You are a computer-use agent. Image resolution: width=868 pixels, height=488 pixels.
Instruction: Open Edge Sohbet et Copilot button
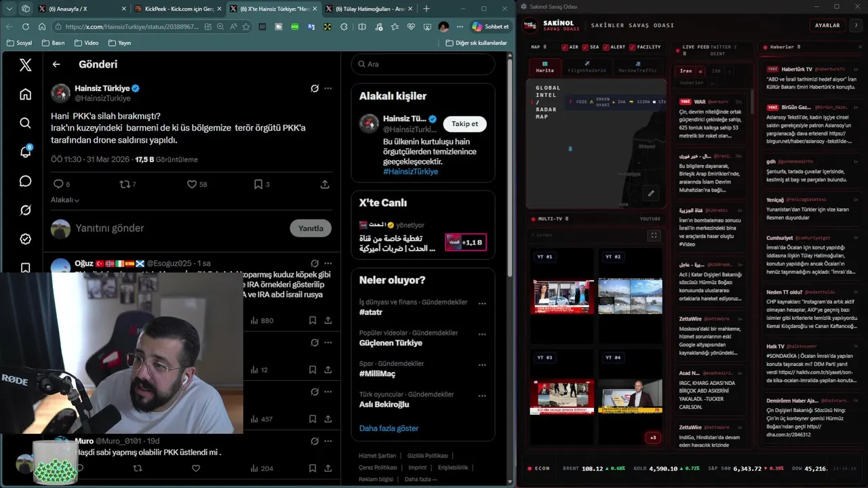point(490,26)
